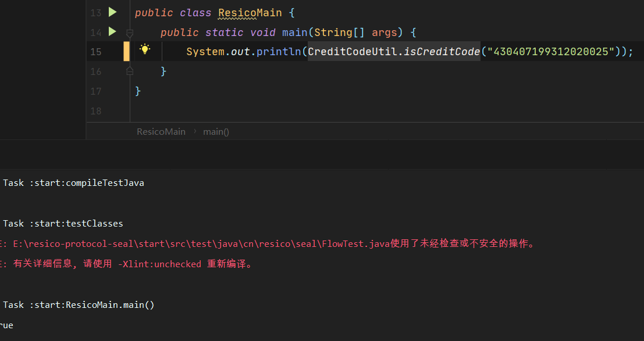Viewport: 644px width, 341px height.
Task: Collapse code block using fold arrow at line 16
Action: (x=129, y=70)
